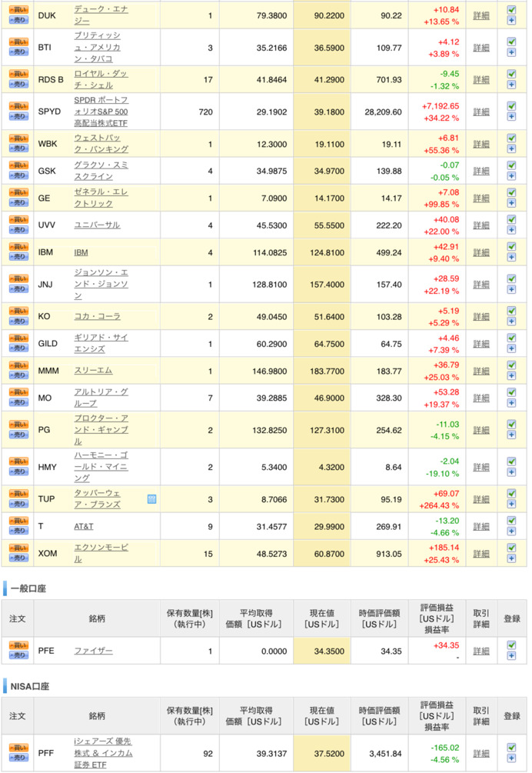
Task: Open the calendar icon in TUP row
Action: [151, 499]
